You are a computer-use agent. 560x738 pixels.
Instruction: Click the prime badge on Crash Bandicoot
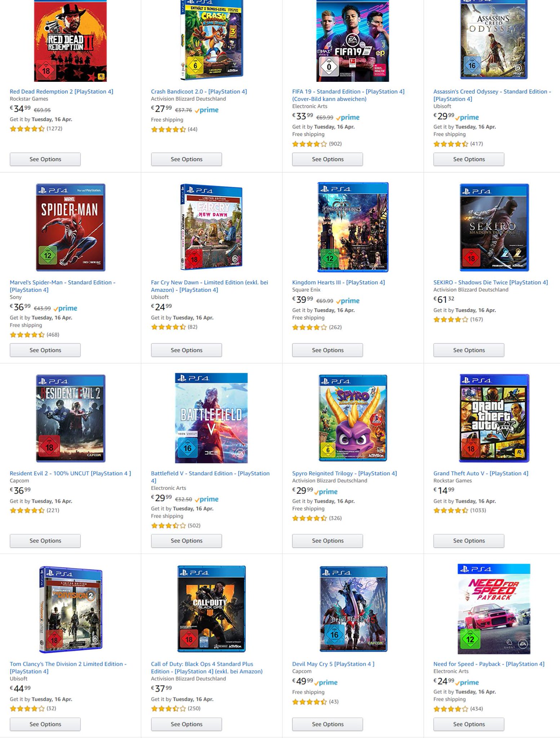206,110
